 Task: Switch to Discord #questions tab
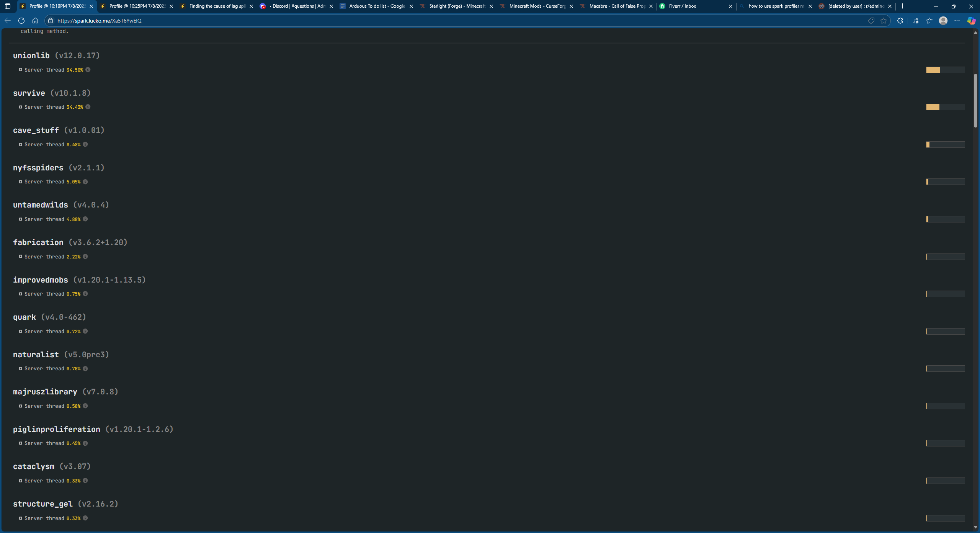(x=297, y=6)
